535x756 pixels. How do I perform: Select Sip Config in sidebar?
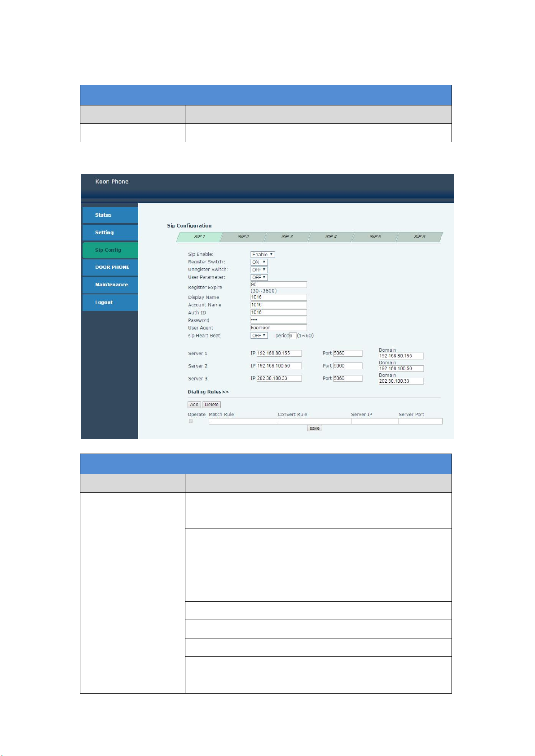tap(110, 250)
